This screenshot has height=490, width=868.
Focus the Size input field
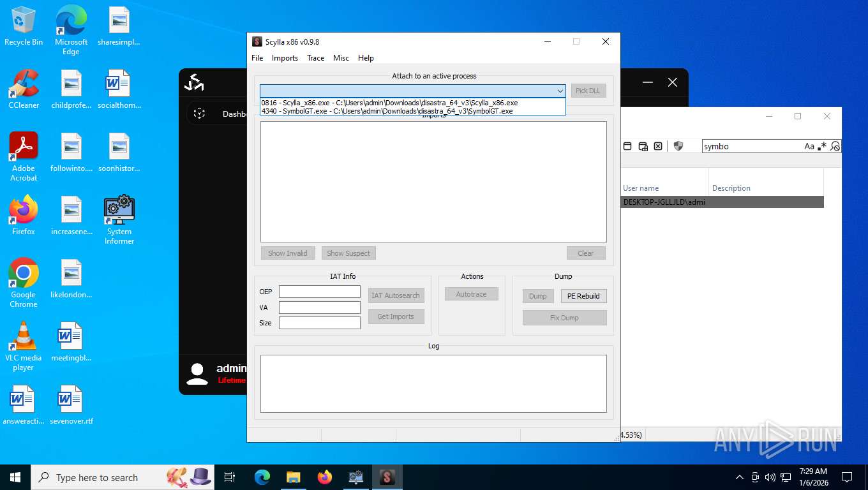320,323
